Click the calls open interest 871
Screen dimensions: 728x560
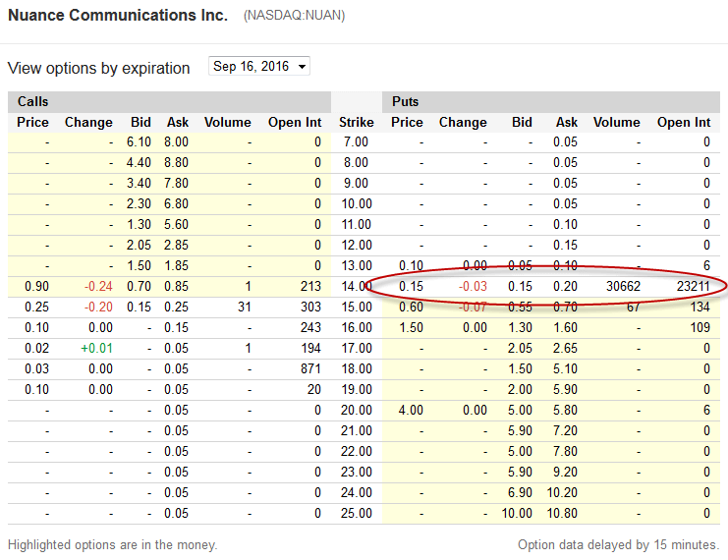coord(310,368)
